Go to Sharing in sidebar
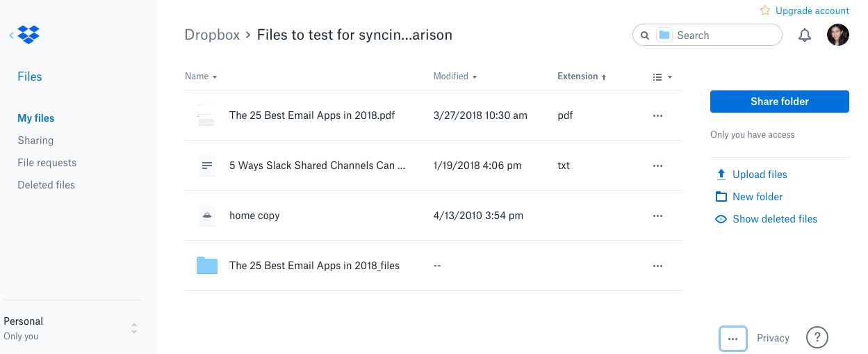The image size is (868, 354). click(x=35, y=140)
